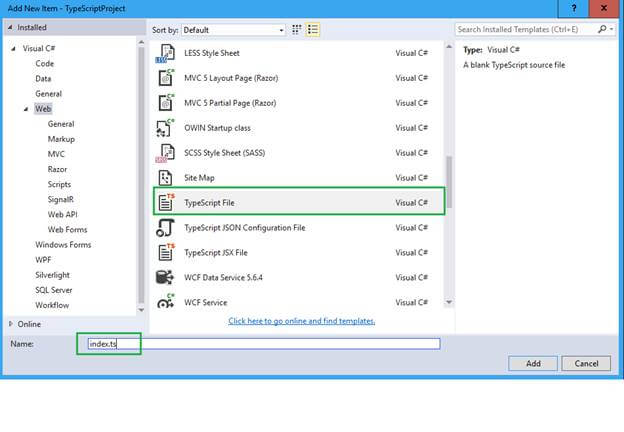Click the template list scrollbar thumb
This screenshot has width=624, height=432.
(449, 182)
